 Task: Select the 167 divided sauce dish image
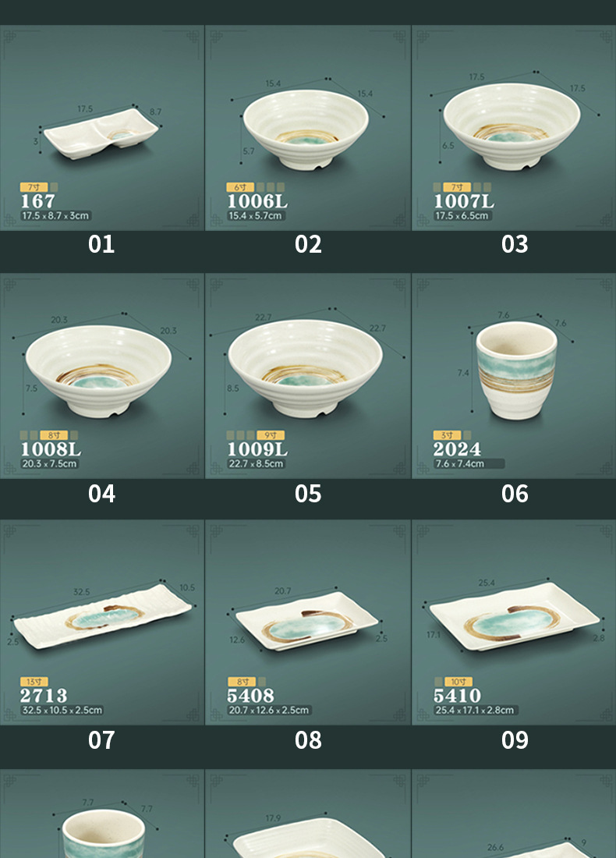[101, 127]
